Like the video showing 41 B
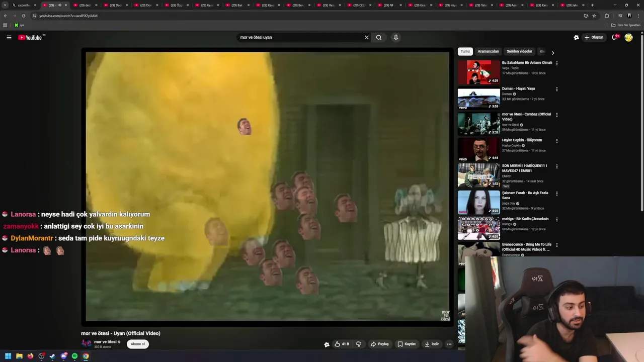 342,344
